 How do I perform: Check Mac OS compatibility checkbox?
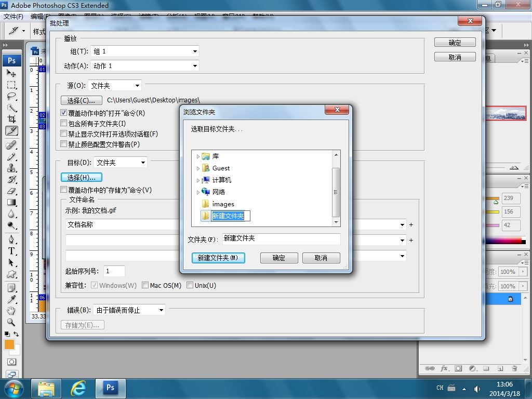click(x=145, y=285)
